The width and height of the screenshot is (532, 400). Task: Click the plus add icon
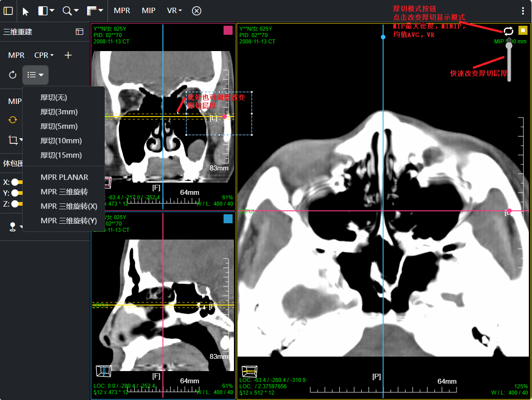pyautogui.click(x=68, y=55)
